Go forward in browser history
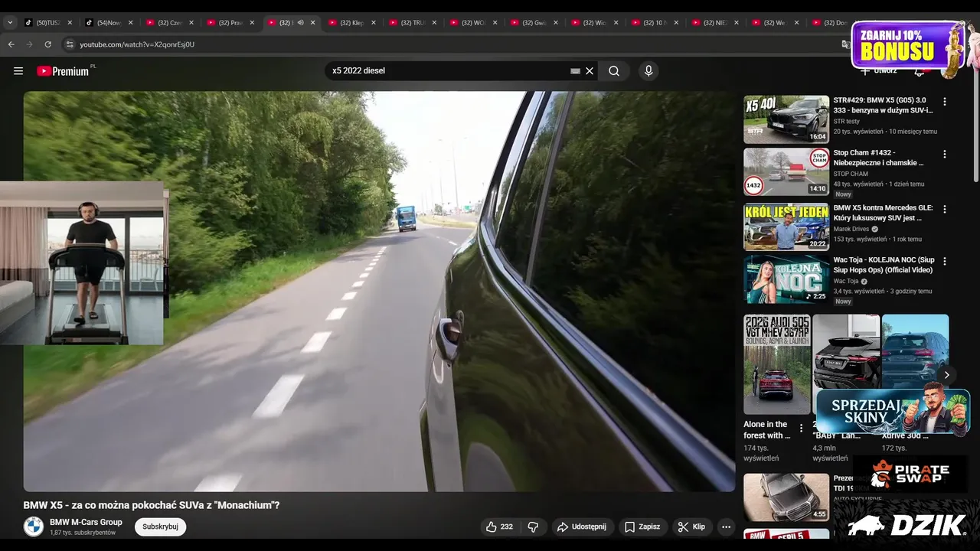 [29, 44]
